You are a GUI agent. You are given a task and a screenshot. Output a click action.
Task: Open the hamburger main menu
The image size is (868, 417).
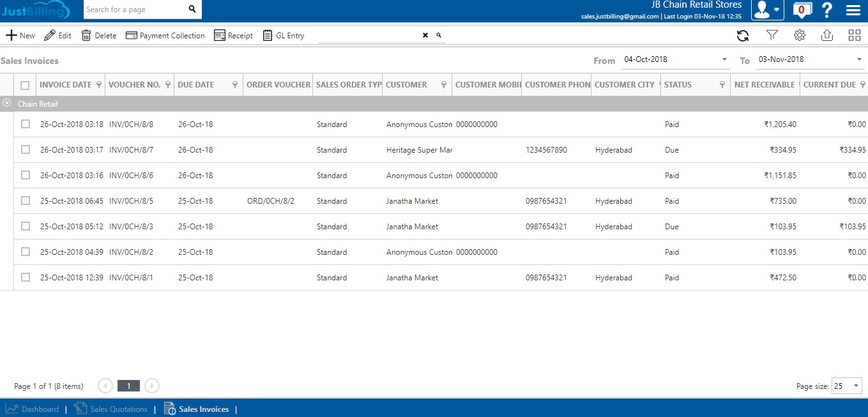pos(853,10)
